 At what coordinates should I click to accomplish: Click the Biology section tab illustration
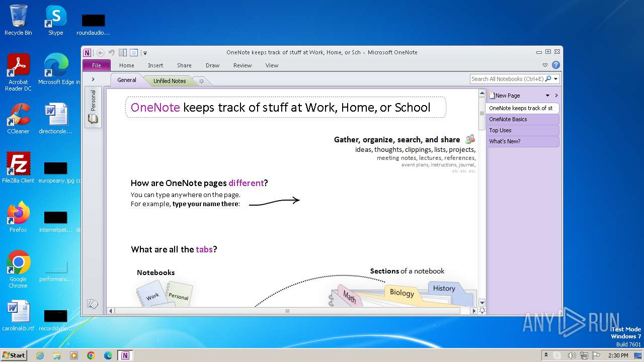401,293
